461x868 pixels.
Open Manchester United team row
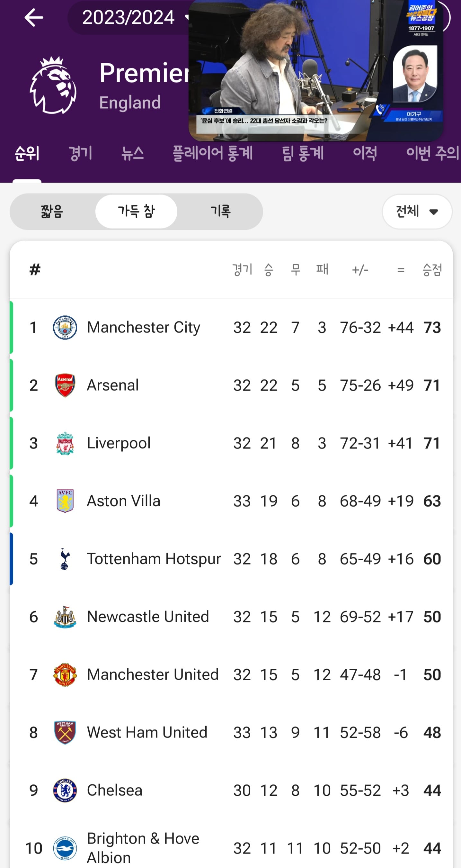[231, 674]
